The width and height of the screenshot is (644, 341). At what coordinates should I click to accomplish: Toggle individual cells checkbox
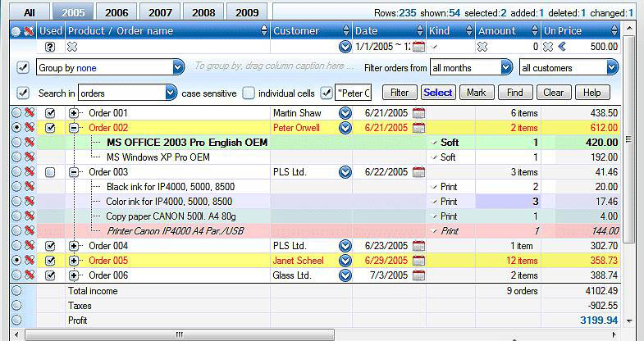327,93
